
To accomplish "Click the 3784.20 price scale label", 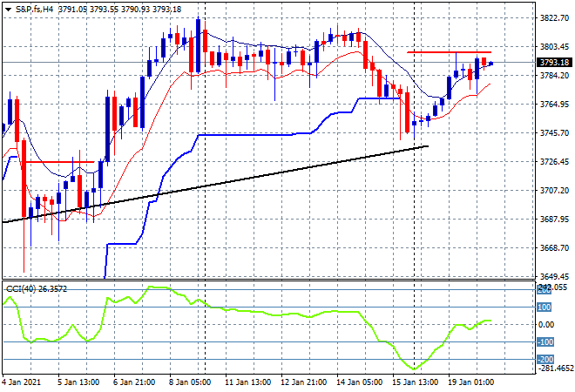I will click(x=554, y=75).
